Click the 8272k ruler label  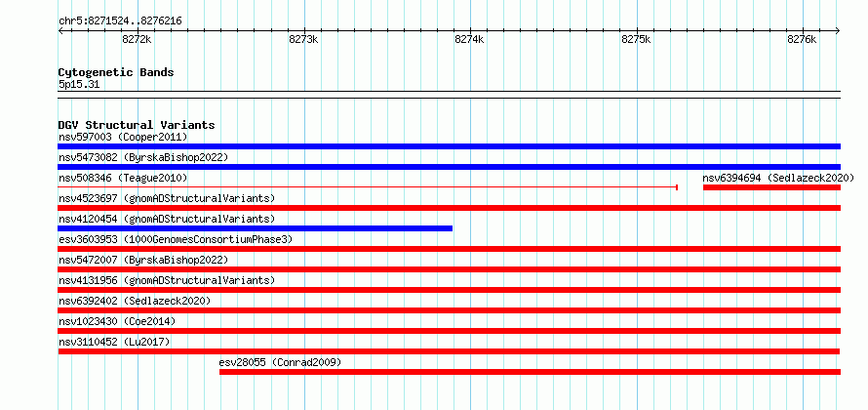(x=137, y=39)
